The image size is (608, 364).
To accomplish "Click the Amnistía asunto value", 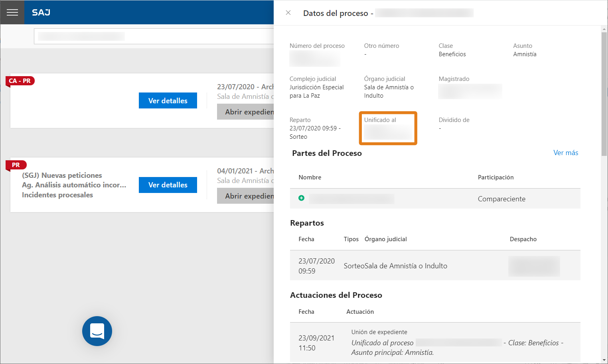I will 525,54.
